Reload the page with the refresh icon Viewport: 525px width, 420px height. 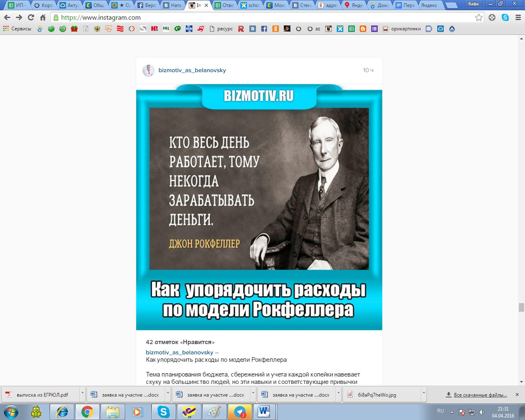click(x=31, y=18)
